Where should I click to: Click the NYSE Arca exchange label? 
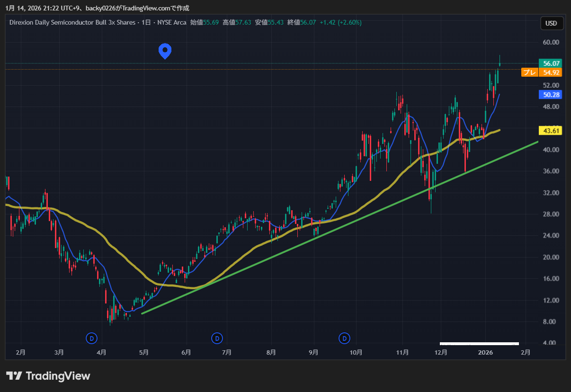point(172,23)
